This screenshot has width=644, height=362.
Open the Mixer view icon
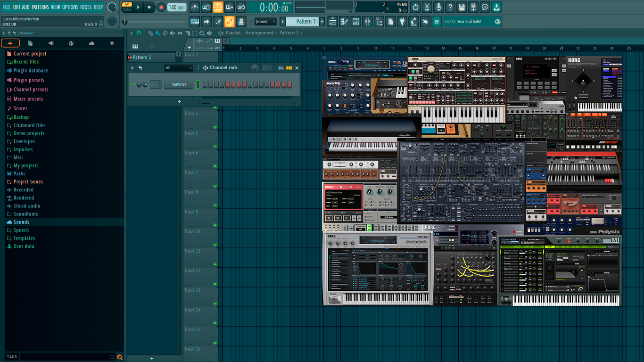tap(367, 21)
